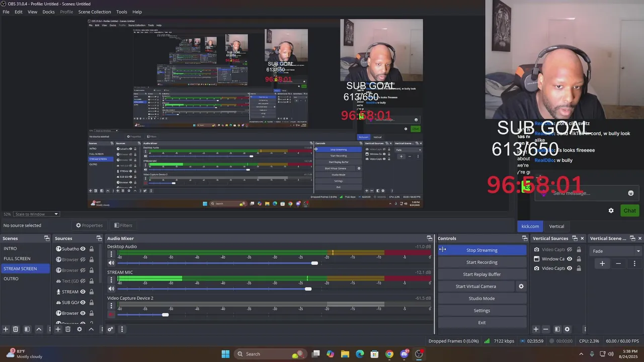This screenshot has width=644, height=362.
Task: Adjust the Video Capture Device 2 volume slider
Action: pos(165,315)
